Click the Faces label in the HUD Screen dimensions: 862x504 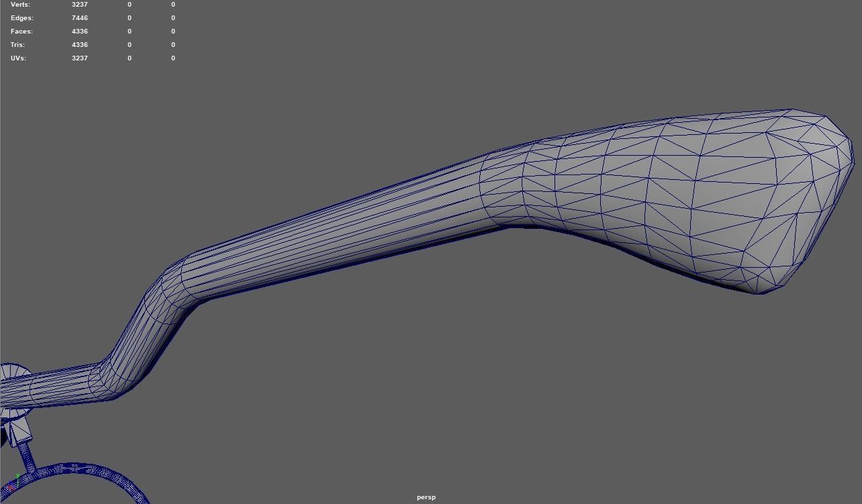pos(21,32)
